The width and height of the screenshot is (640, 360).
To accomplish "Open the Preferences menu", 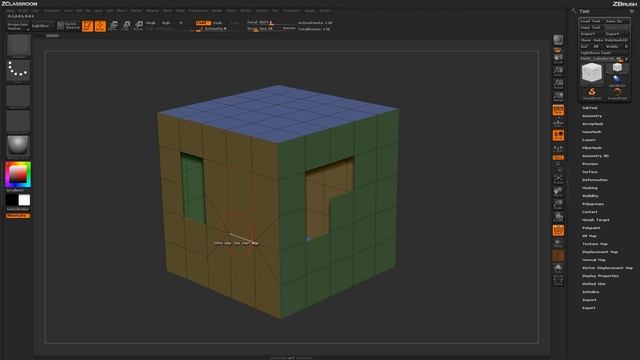I will point(198,11).
